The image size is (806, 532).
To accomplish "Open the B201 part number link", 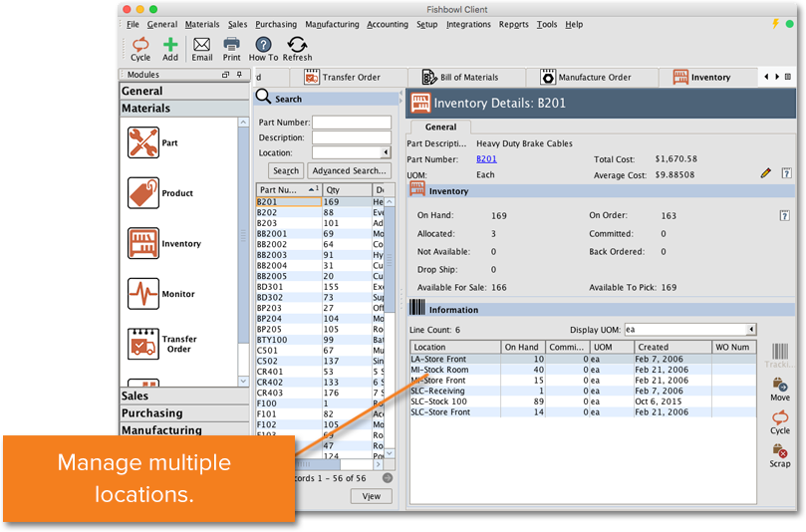I will pos(486,158).
